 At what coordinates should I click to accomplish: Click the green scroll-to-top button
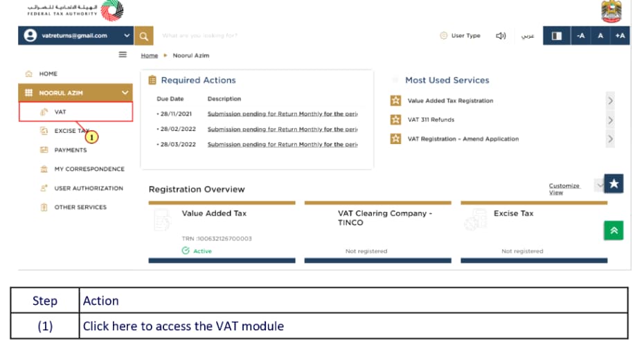pyautogui.click(x=614, y=231)
